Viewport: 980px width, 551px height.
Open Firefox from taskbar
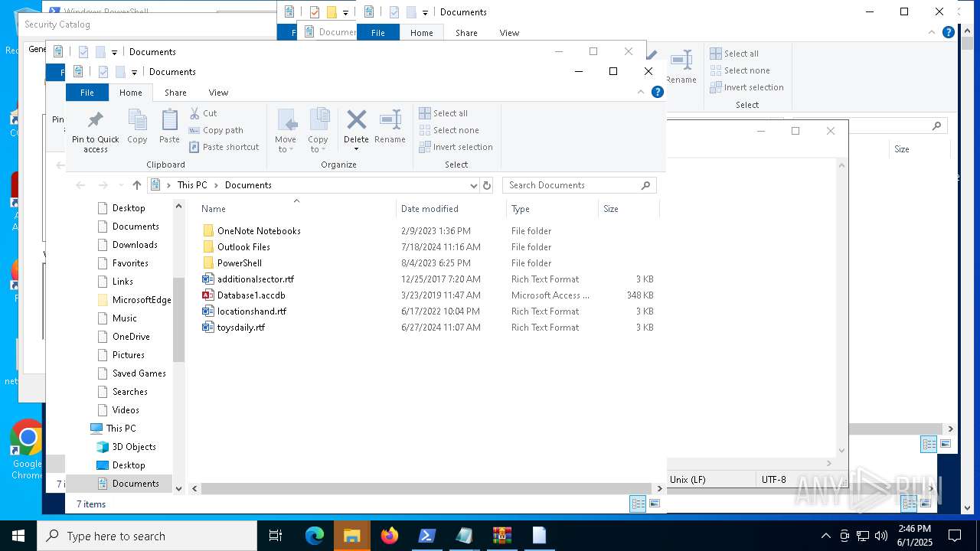pos(390,536)
